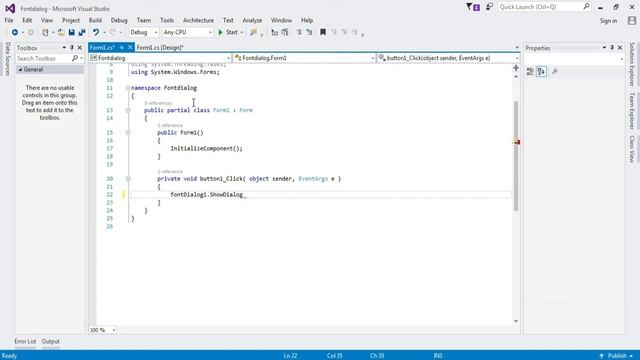Image resolution: width=640 pixels, height=360 pixels.
Task: Open notifications filter flag icon
Action: coord(473,7)
